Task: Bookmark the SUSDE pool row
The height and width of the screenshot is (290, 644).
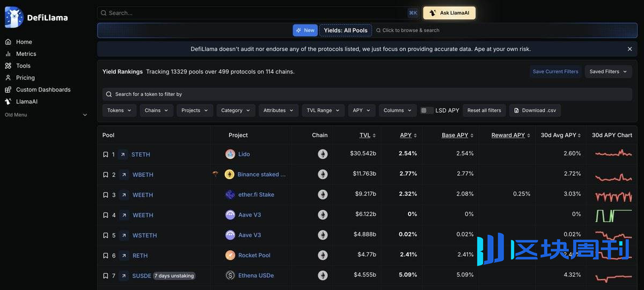Action: pyautogui.click(x=106, y=276)
